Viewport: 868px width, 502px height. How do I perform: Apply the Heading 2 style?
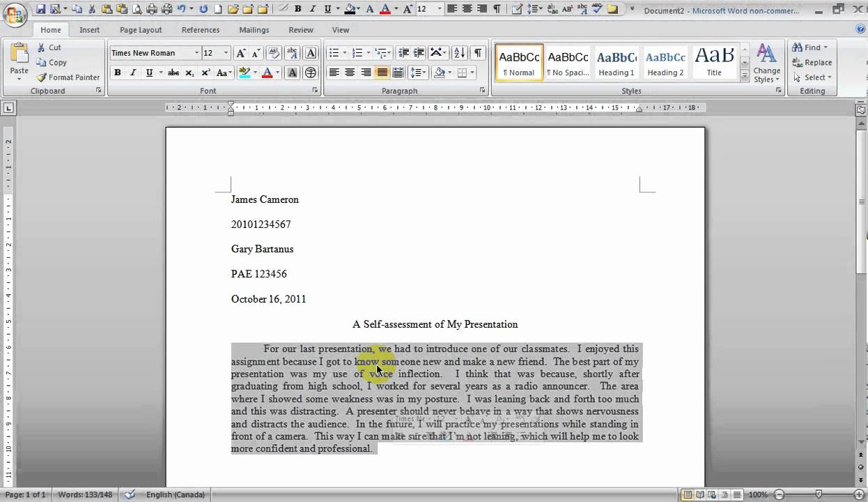click(x=665, y=63)
